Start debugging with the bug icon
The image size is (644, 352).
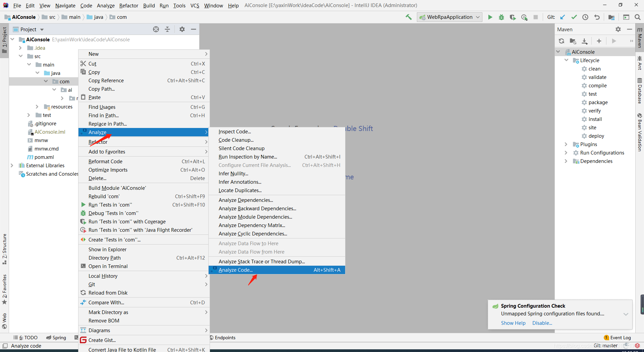[501, 17]
